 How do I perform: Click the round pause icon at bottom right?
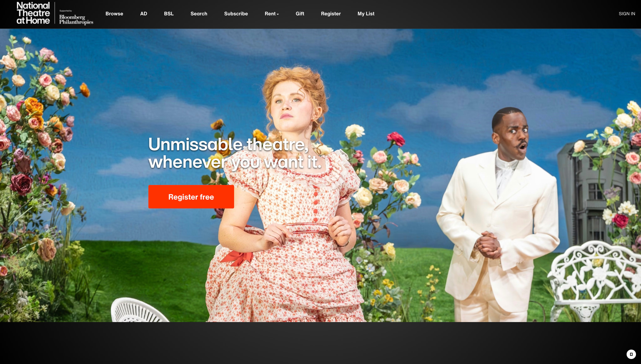(x=631, y=354)
